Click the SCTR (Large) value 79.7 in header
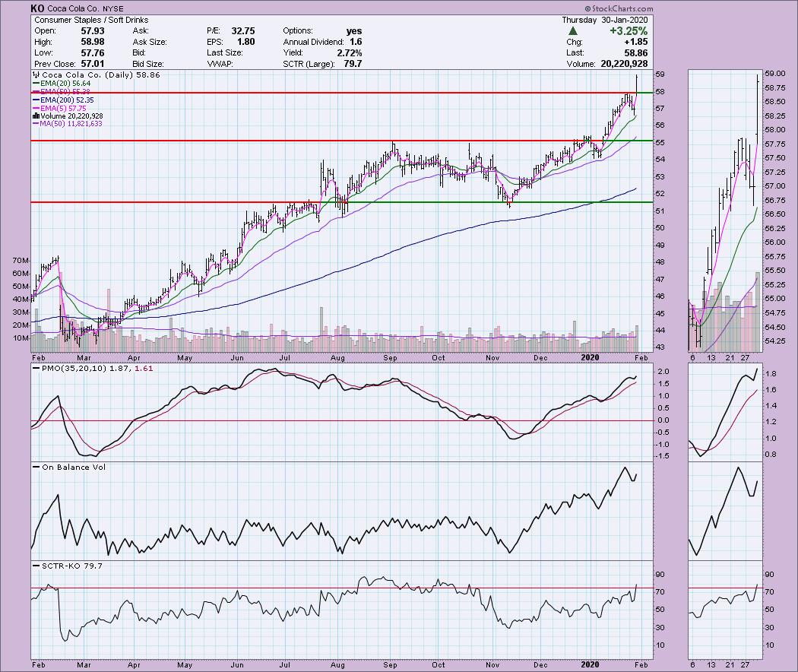This screenshot has height=672, width=798. 353,64
